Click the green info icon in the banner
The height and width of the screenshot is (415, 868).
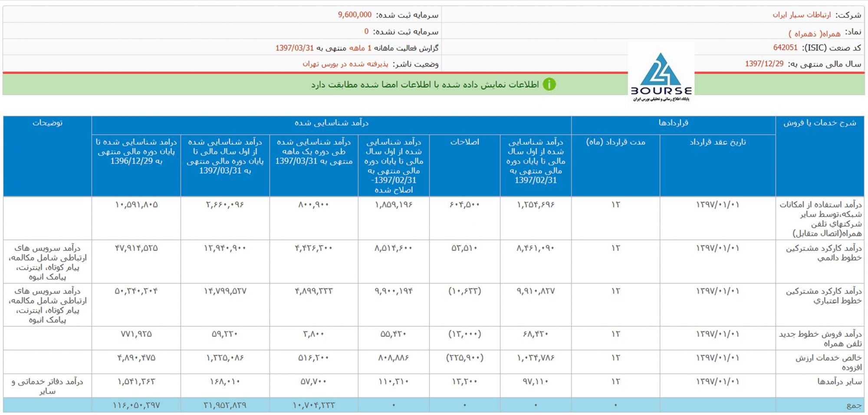[549, 84]
